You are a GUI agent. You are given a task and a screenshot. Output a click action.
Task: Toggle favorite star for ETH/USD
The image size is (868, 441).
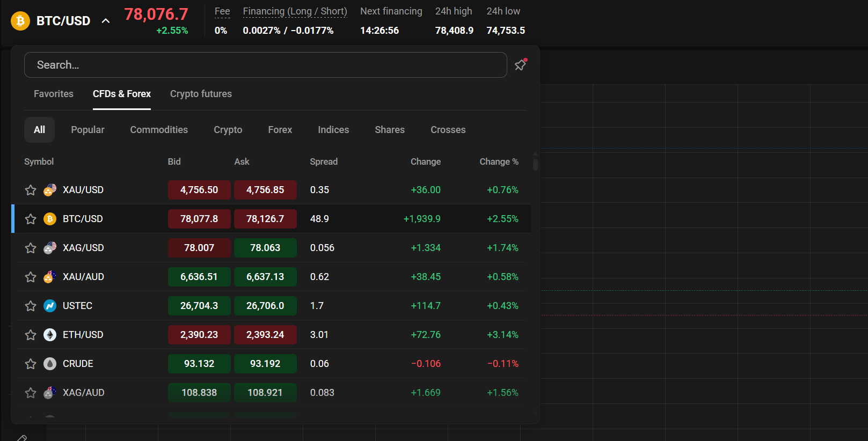[x=31, y=335]
